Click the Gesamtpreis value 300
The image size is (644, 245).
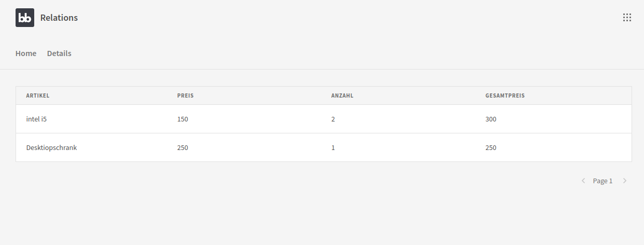point(491,119)
